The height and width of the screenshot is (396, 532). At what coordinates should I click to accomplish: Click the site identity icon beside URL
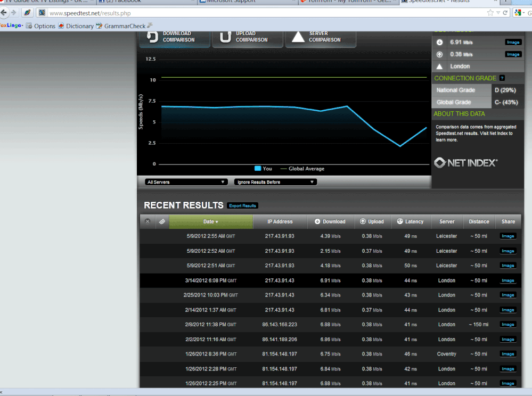tap(42, 13)
